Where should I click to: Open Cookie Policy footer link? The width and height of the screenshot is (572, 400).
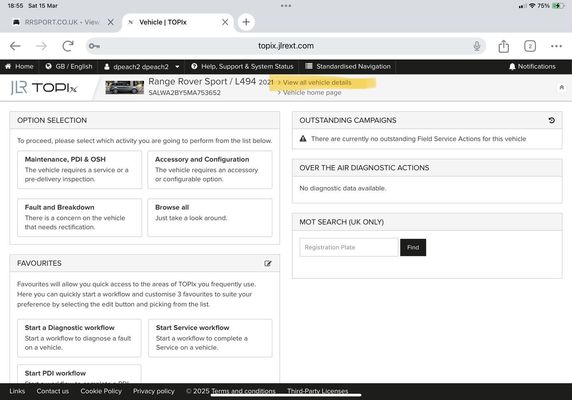(101, 391)
